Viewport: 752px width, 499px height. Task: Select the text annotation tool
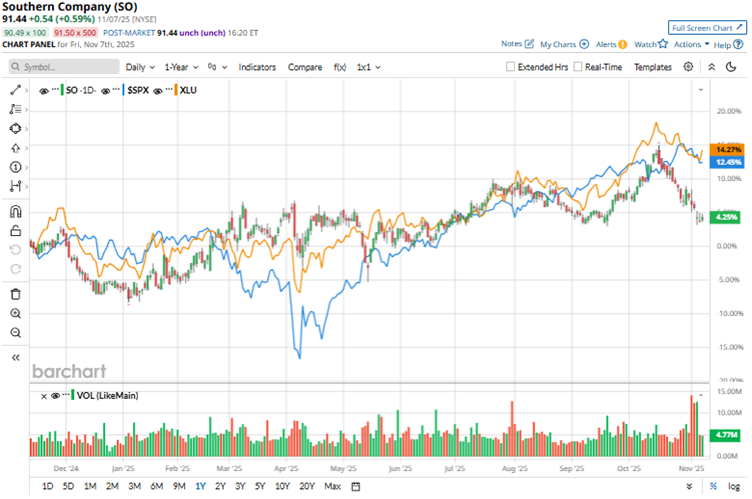pyautogui.click(x=15, y=109)
